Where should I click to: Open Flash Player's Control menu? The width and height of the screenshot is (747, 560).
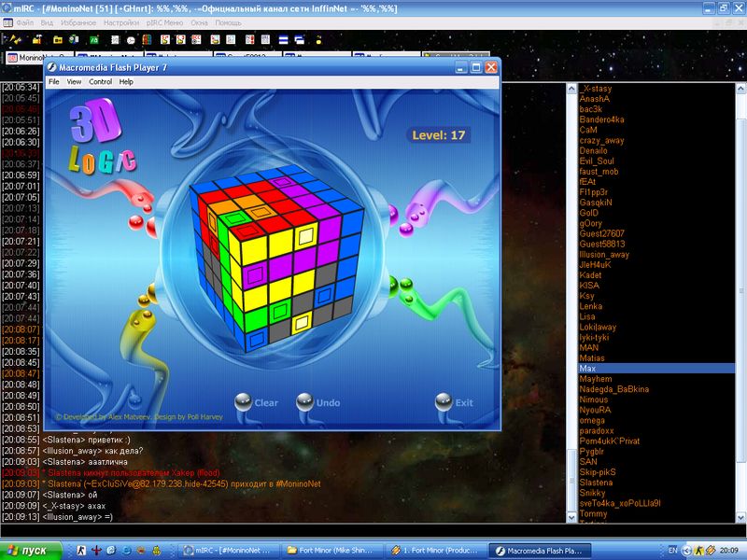pyautogui.click(x=101, y=82)
